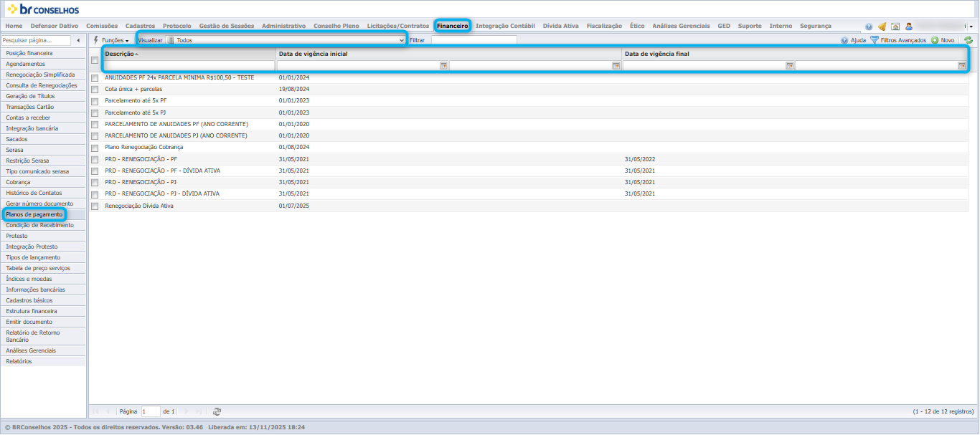Check the Renegociação Dívida Ativa row checkbox

click(x=95, y=206)
